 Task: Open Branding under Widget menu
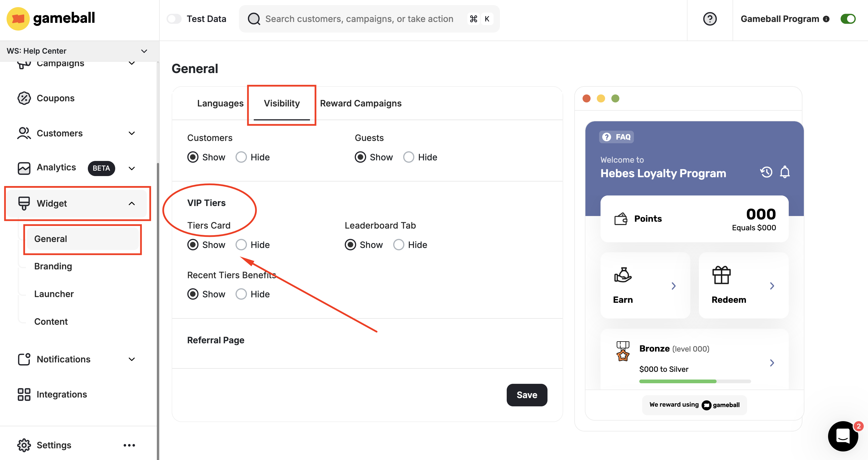coord(53,266)
